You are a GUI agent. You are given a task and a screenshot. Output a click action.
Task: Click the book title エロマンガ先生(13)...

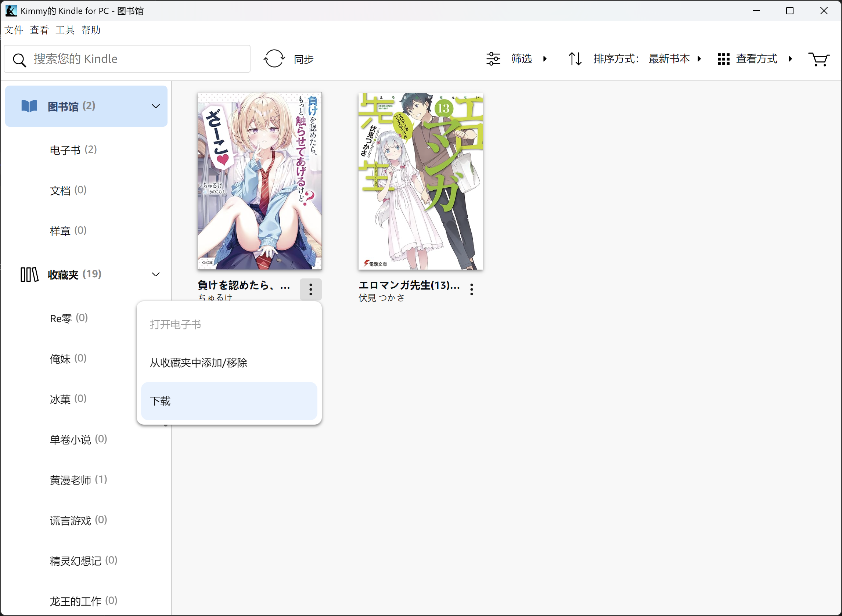[x=409, y=285]
